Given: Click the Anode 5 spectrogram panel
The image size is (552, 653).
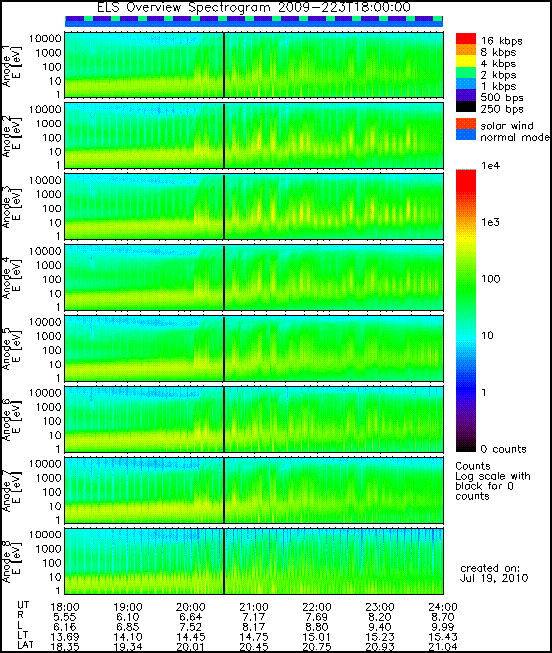Looking at the screenshot, I should coord(254,349).
